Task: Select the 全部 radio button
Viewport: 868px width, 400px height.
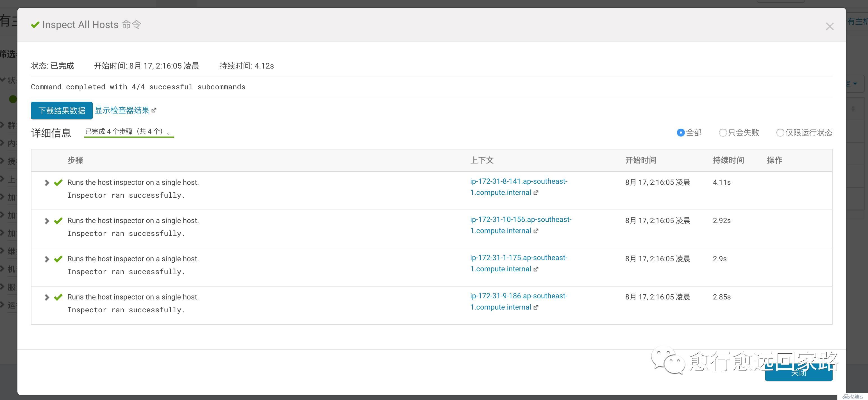Action: pos(680,133)
